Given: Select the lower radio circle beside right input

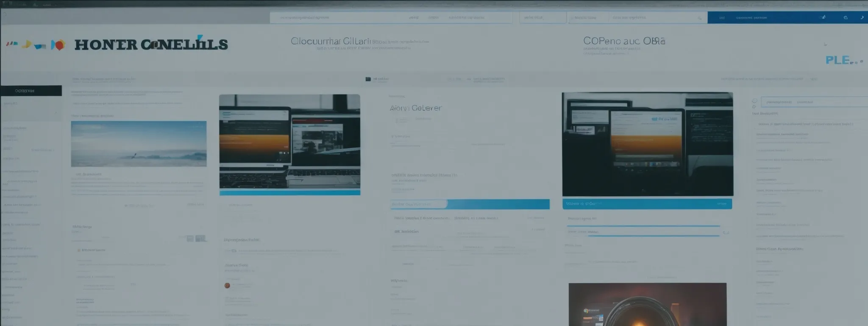Looking at the screenshot, I should 754,107.
